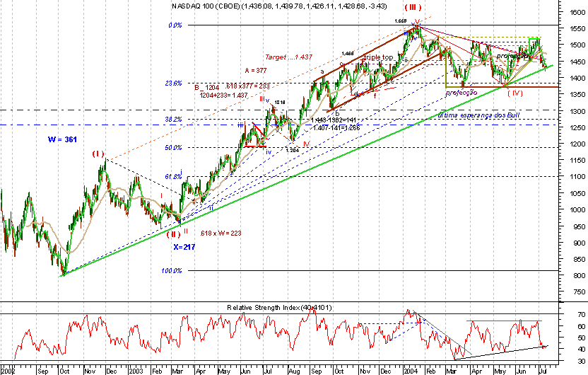Click the red ( I ) wave label

click(98, 154)
